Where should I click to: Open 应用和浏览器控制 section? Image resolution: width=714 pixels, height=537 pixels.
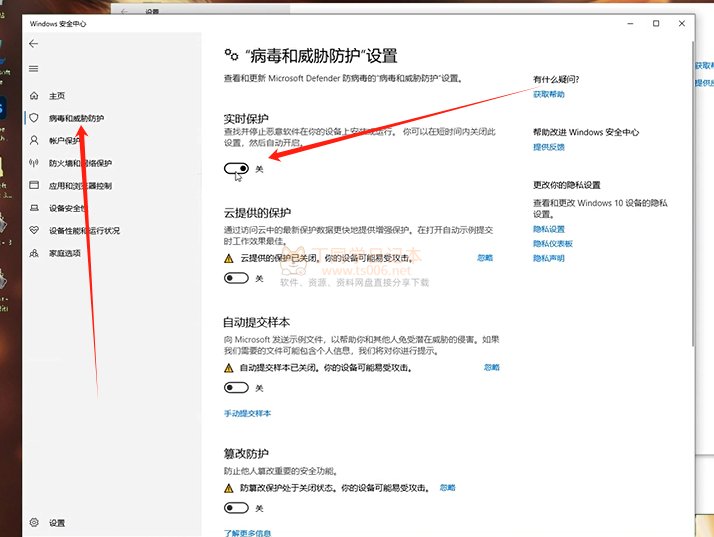click(x=81, y=185)
